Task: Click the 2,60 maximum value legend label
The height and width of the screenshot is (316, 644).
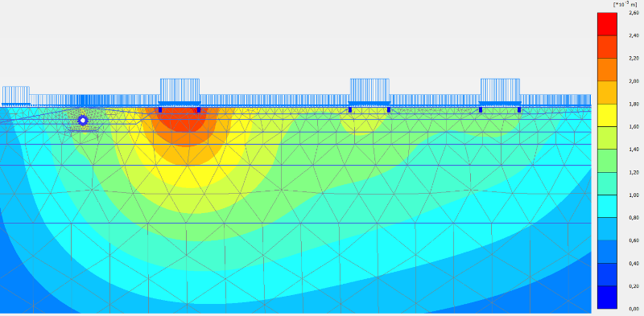Action: pyautogui.click(x=634, y=13)
